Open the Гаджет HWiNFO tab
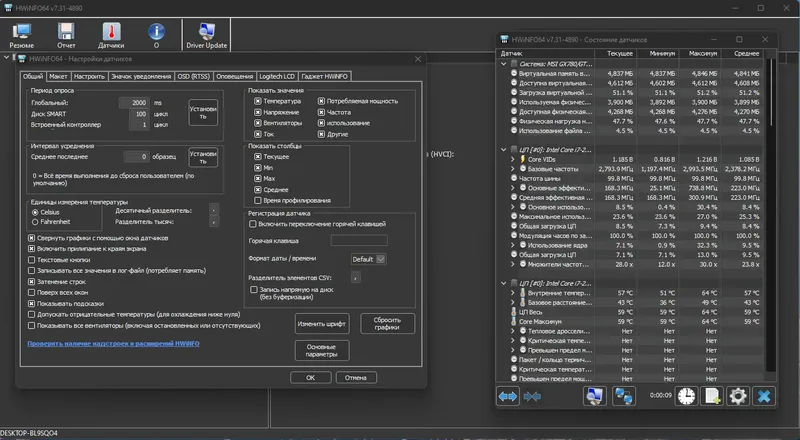800x440 pixels. coord(324,76)
